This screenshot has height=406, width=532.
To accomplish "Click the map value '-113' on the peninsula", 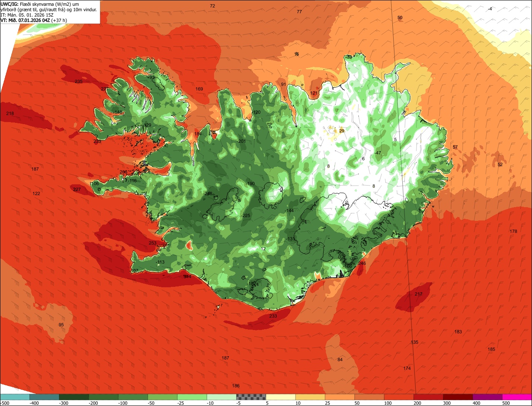I will pyautogui.click(x=160, y=262).
